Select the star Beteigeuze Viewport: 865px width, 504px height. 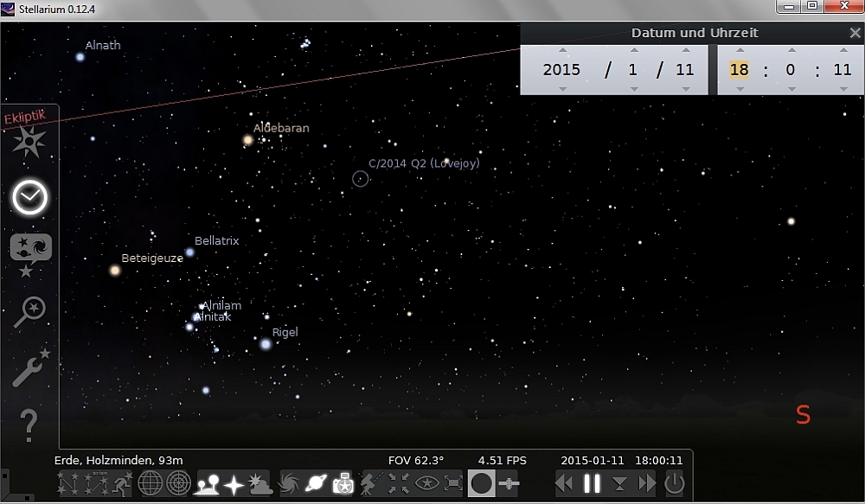click(115, 271)
